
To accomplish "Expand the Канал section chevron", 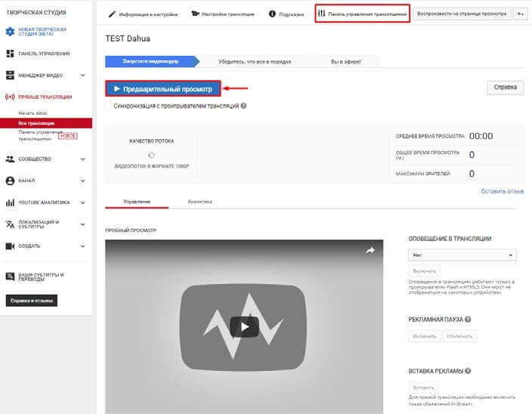I will coord(83,181).
